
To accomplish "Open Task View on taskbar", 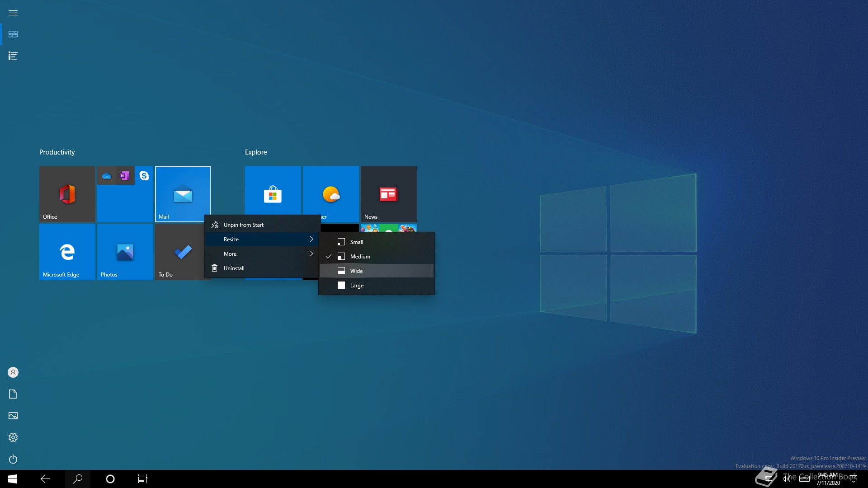I will click(x=143, y=479).
